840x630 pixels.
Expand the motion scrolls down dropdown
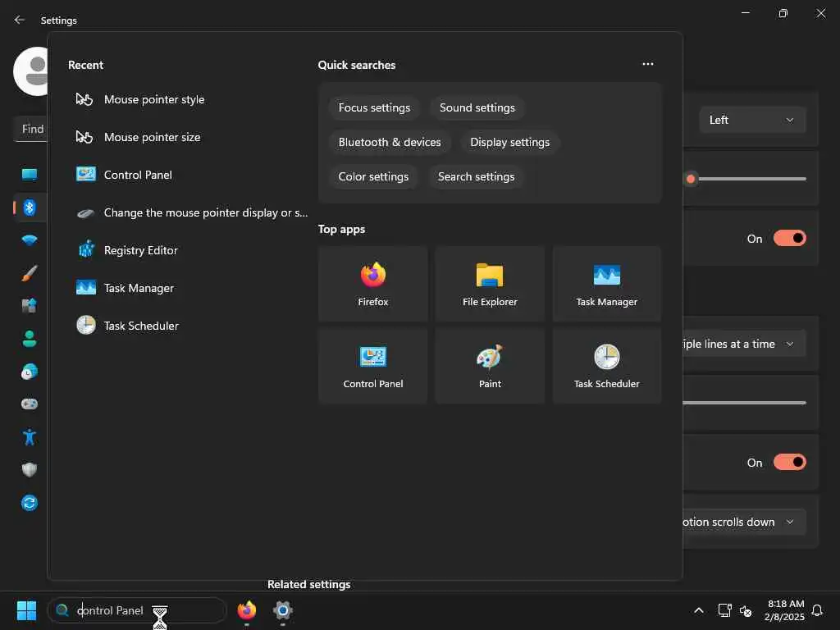745,522
